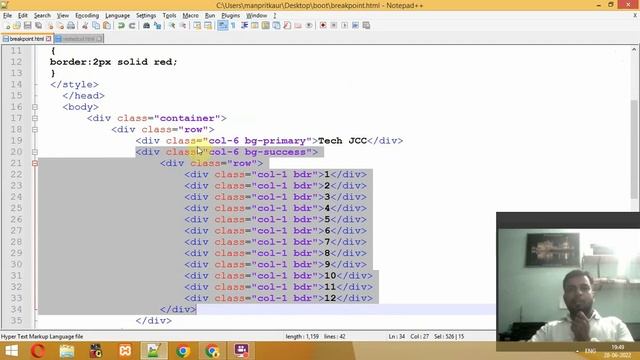Redo the edit from the toolbar

132,26
